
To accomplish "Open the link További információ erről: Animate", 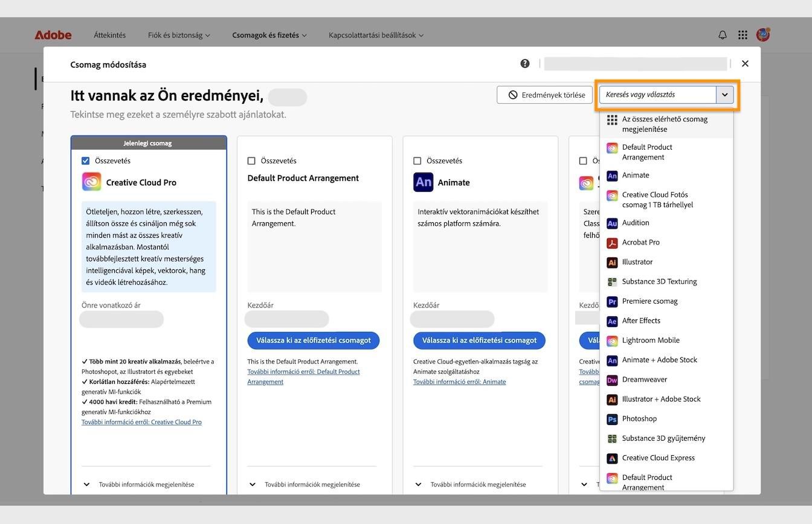I will [458, 381].
